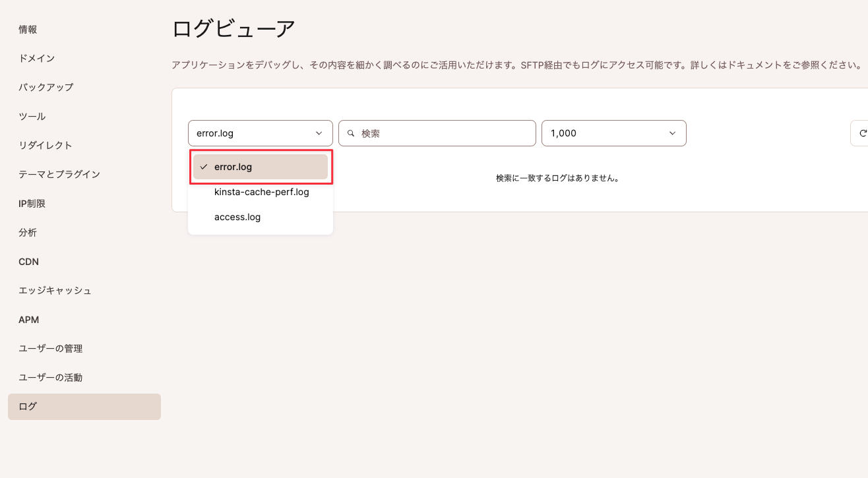Viewport: 868px width, 478px height.
Task: Go to エッジキャッシュ page
Action: pos(55,291)
